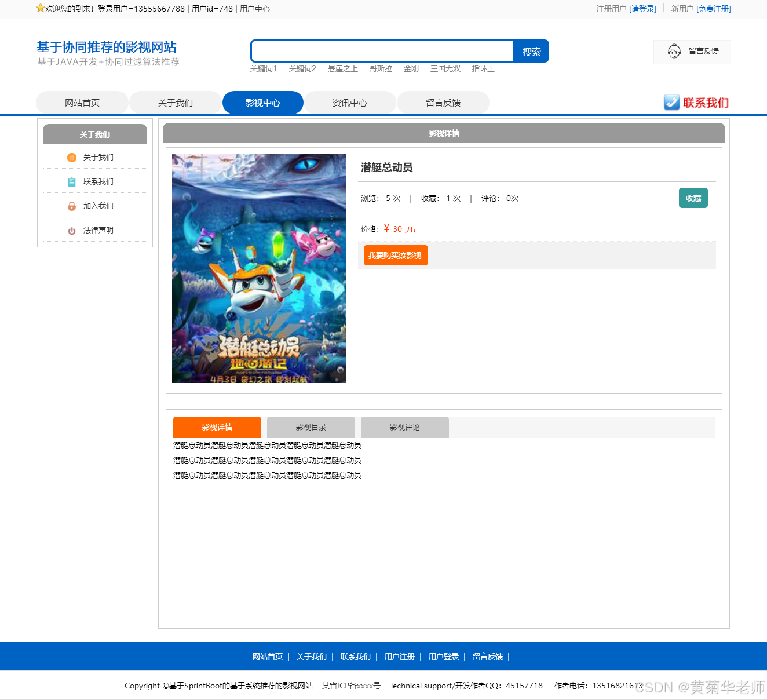This screenshot has height=700, width=767.
Task: Click the 三国无双 keyword link
Action: click(x=445, y=68)
